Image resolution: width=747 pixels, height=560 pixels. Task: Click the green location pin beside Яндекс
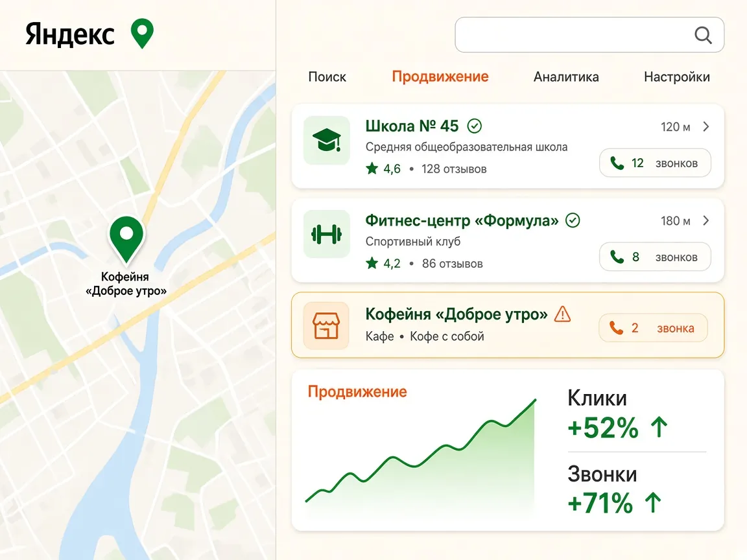click(142, 33)
